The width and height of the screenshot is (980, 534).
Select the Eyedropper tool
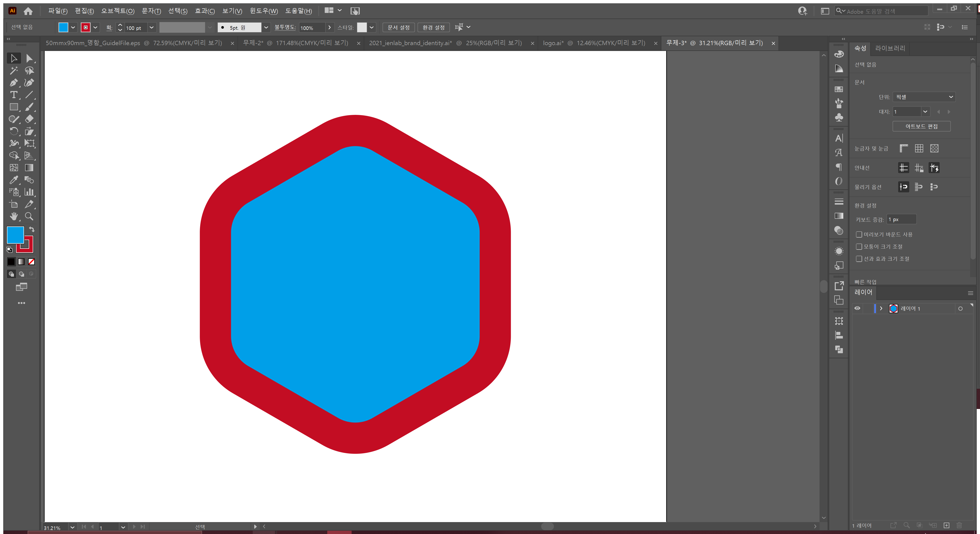tap(14, 180)
